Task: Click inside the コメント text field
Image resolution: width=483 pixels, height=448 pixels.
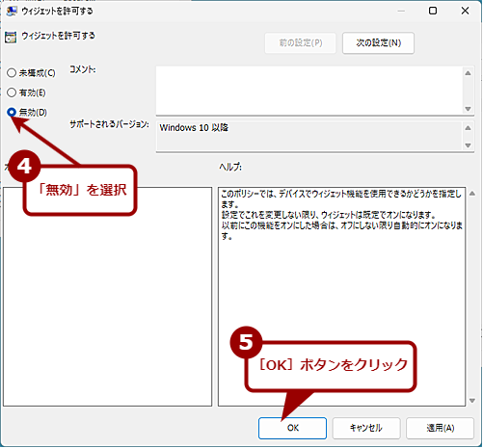Action: point(309,91)
